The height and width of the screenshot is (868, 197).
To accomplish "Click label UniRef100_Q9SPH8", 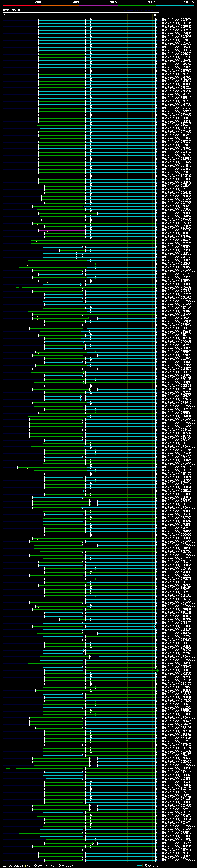I will (177, 250).
